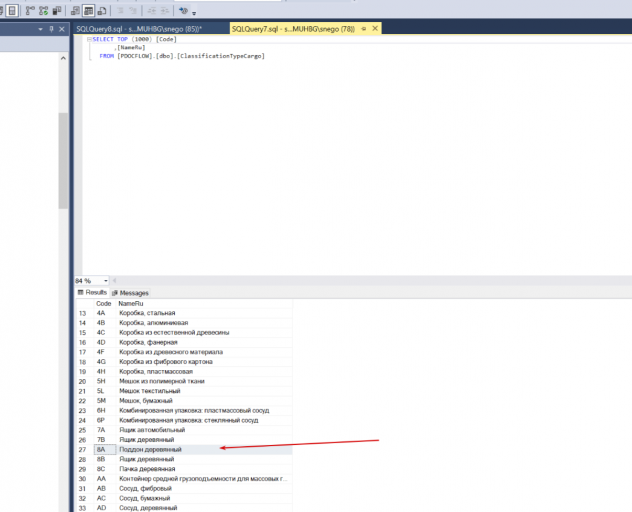
Task: Pin or auto-hide the side panel
Action: (x=51, y=29)
